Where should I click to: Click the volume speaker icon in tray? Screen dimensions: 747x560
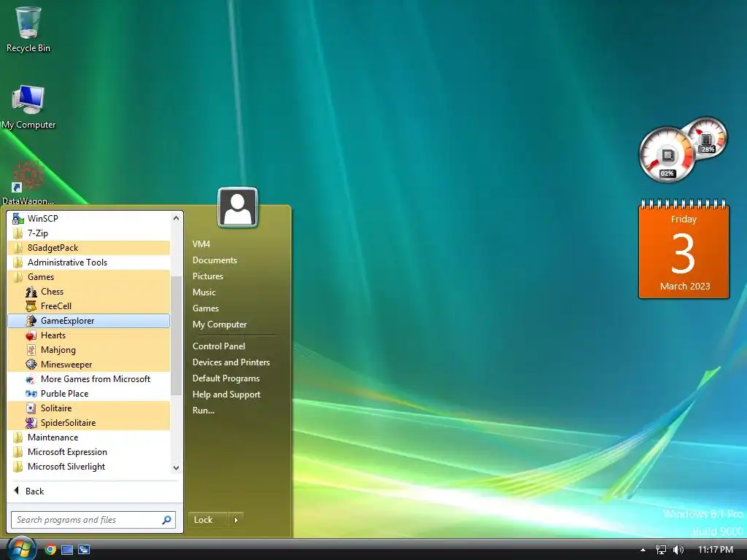[x=678, y=550]
